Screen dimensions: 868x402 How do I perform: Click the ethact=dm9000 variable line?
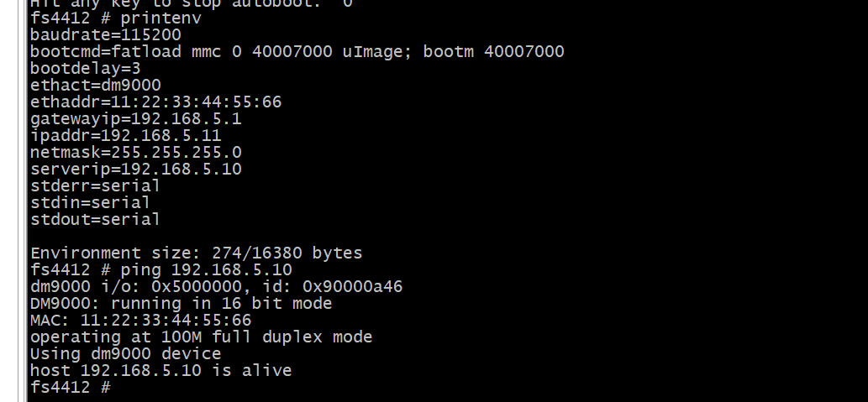[x=96, y=85]
